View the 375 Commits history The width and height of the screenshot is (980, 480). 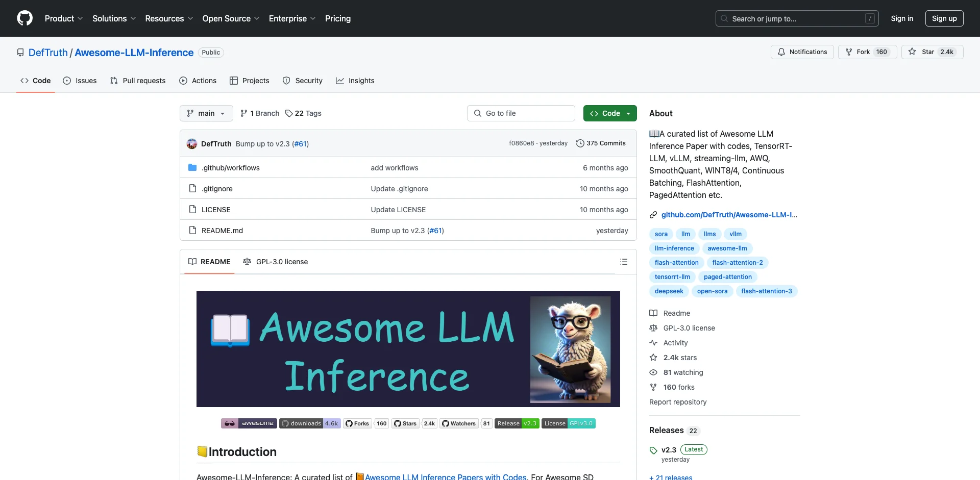coord(601,143)
